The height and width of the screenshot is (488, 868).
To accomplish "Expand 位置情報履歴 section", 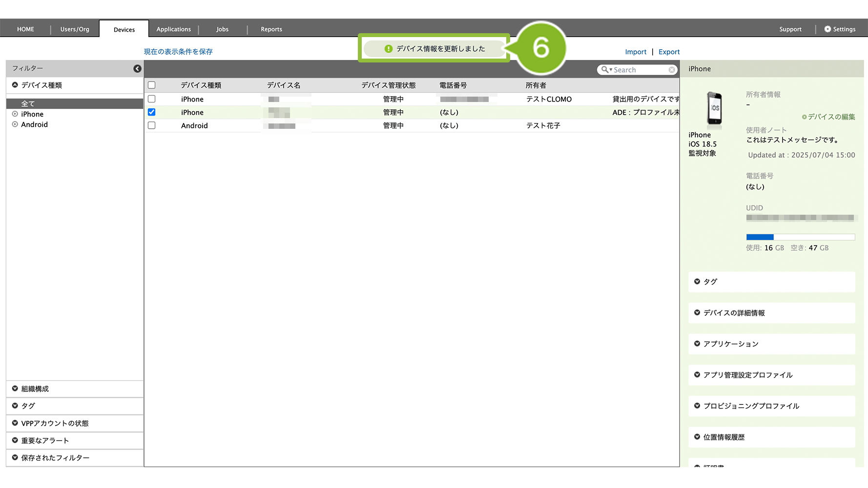I will coord(772,437).
